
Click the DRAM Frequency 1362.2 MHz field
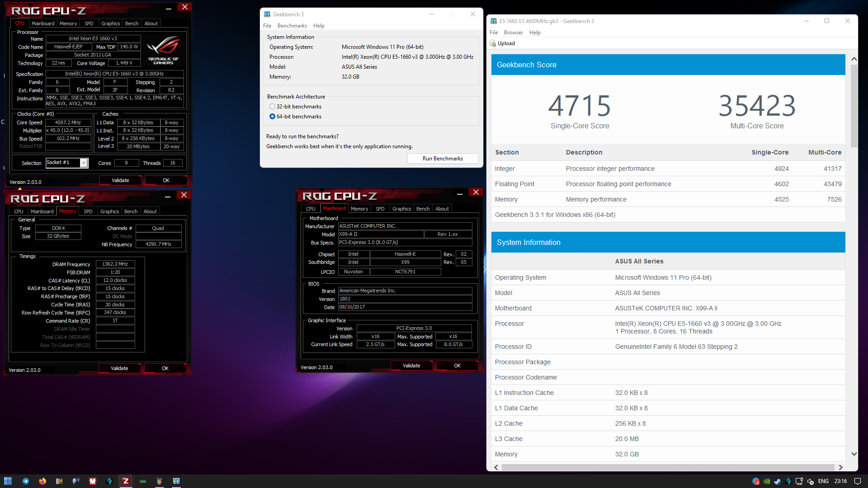(115, 264)
